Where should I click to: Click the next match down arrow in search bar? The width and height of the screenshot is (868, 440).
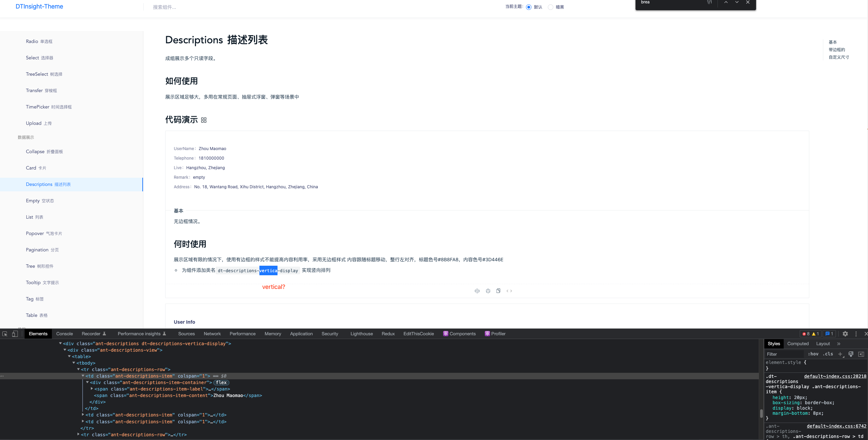point(737,3)
